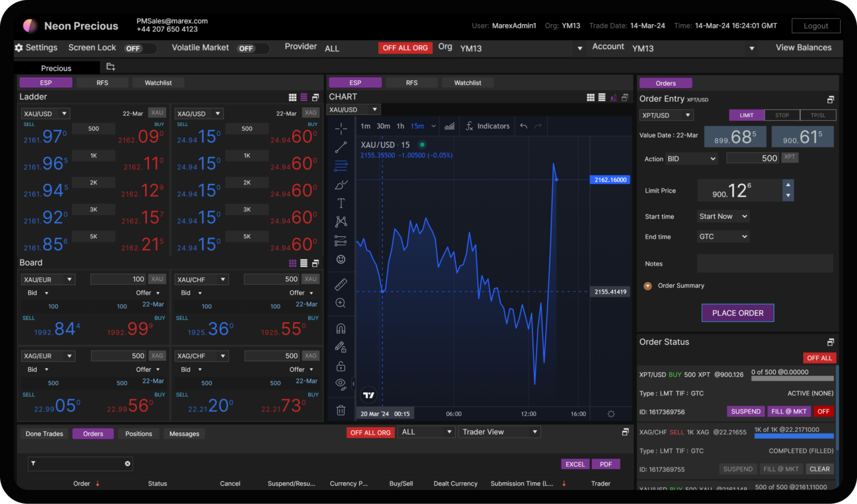857x504 pixels.
Task: Increase Limit Price with up stepper arrow
Action: (x=788, y=184)
